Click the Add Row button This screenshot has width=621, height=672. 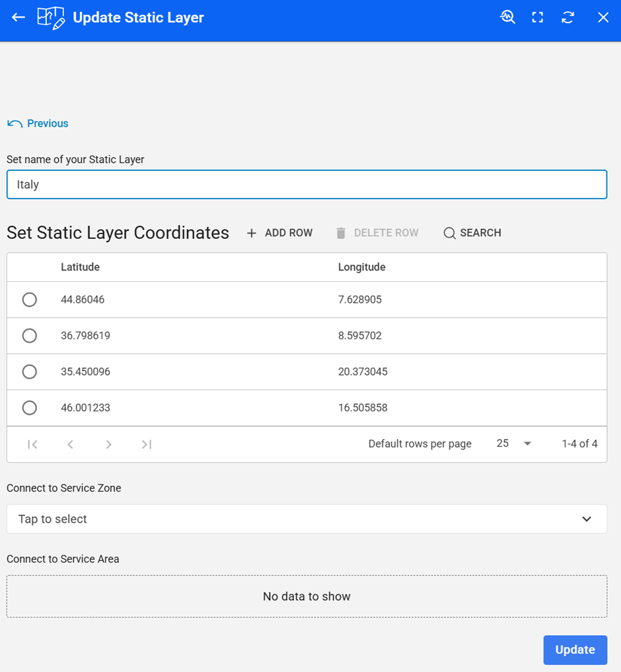click(x=279, y=233)
